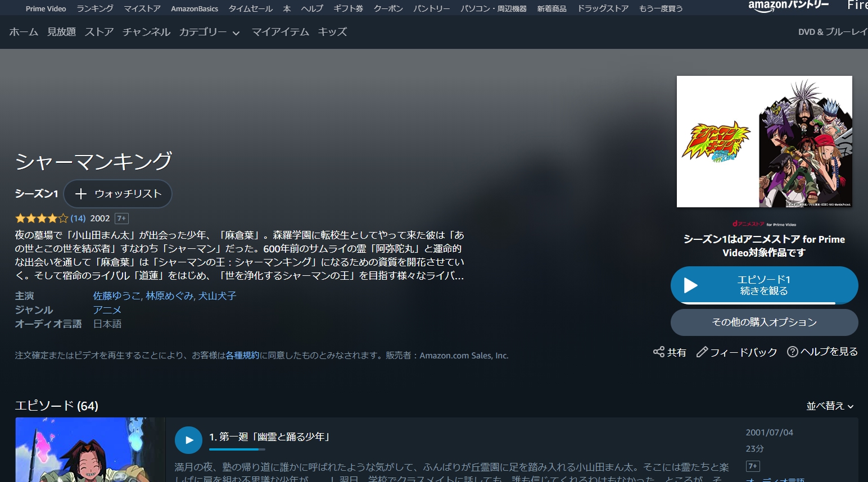Image resolution: width=868 pixels, height=482 pixels.
Task: Click the question mark help icon
Action: (x=793, y=352)
